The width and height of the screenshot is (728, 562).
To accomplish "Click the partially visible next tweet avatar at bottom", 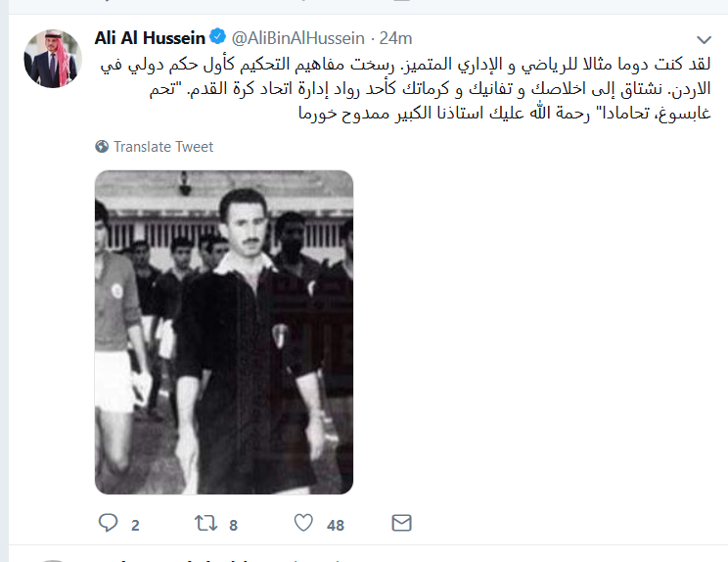I will pyautogui.click(x=53, y=560).
